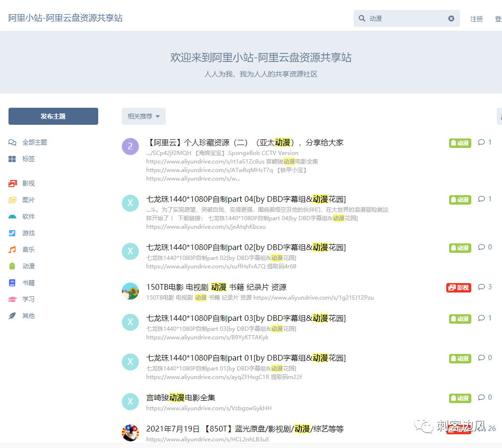Click the search magnifier icon

tap(362, 18)
